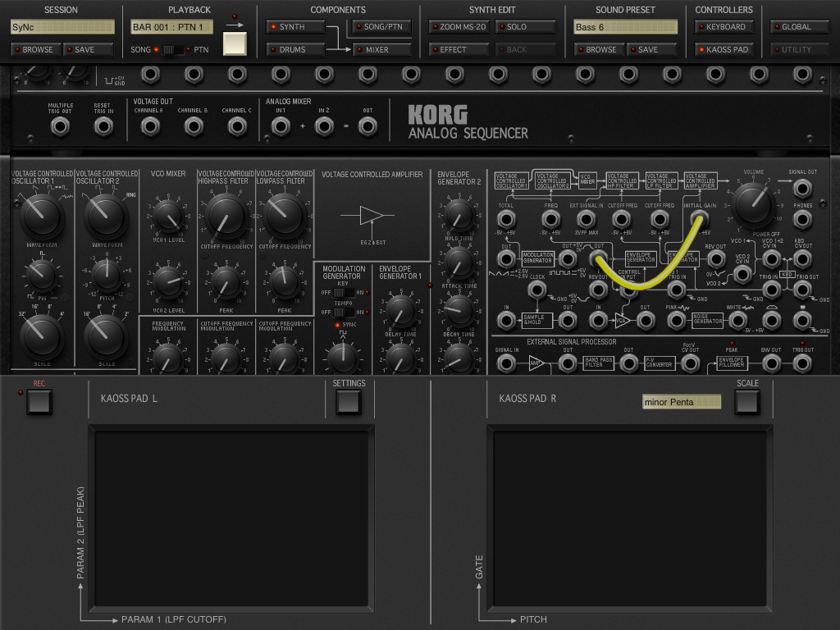Flip the playback SONG / PTN switch
The width and height of the screenshot is (840, 630).
point(172,50)
